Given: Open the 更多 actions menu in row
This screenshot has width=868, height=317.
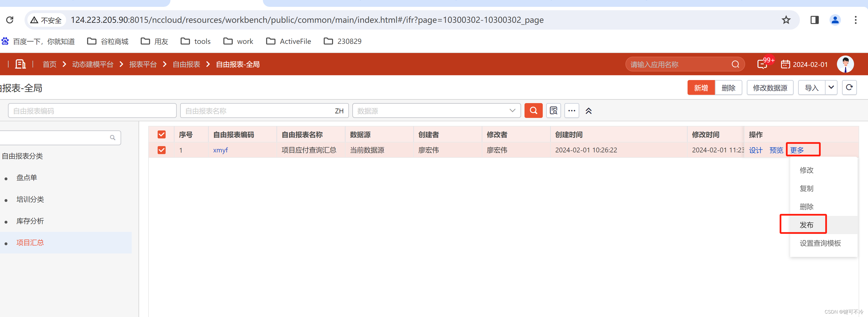Looking at the screenshot, I should [797, 150].
